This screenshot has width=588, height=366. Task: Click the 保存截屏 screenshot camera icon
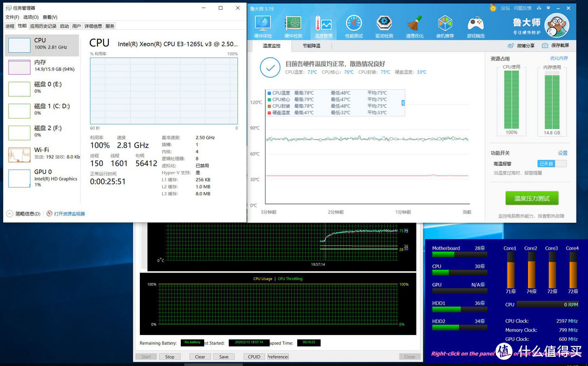pyautogui.click(x=558, y=45)
